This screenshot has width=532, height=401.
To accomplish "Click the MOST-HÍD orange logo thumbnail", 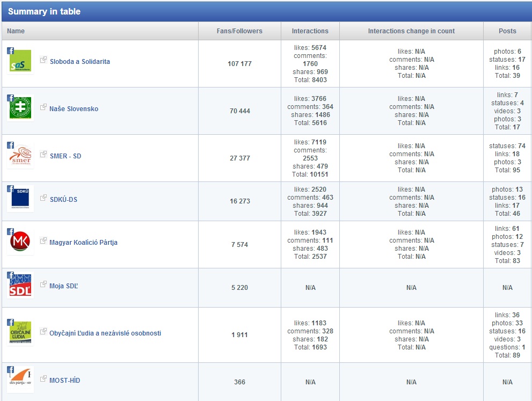I will pyautogui.click(x=20, y=380).
